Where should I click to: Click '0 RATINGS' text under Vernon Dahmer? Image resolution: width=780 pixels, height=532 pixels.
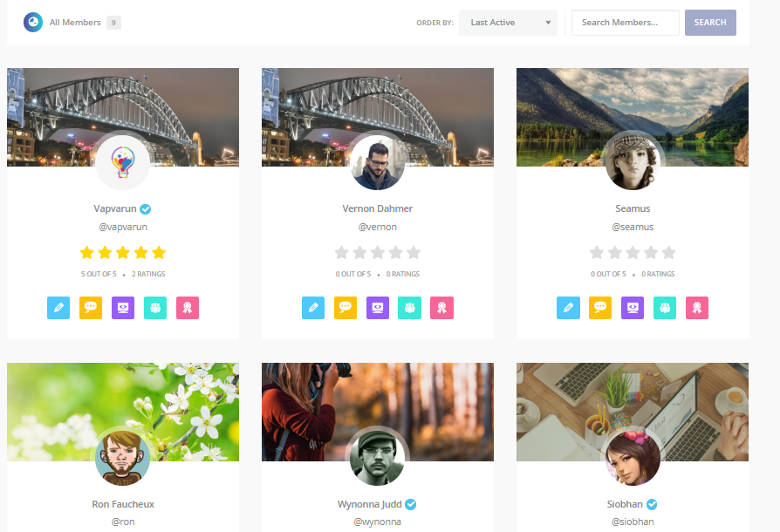(403, 274)
